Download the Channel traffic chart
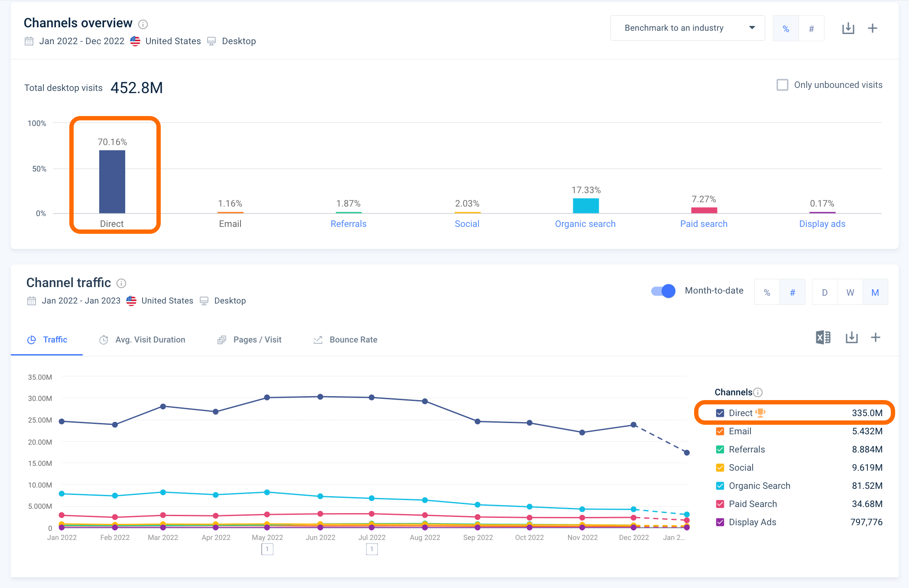 point(852,338)
